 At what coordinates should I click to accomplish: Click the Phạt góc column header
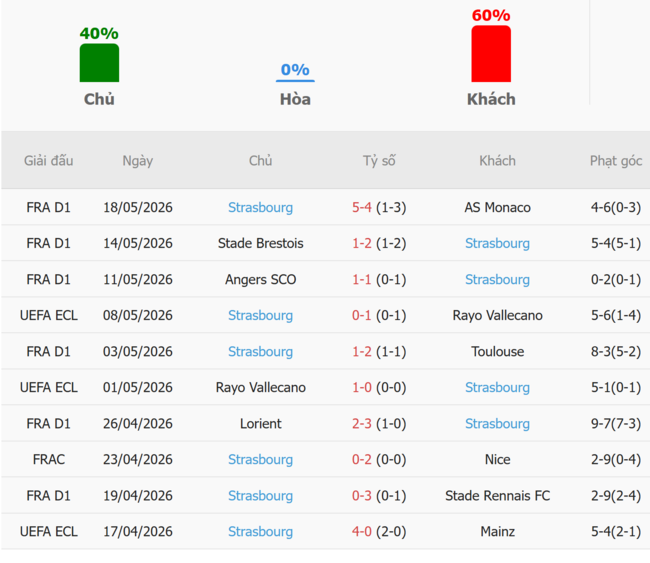(x=616, y=160)
